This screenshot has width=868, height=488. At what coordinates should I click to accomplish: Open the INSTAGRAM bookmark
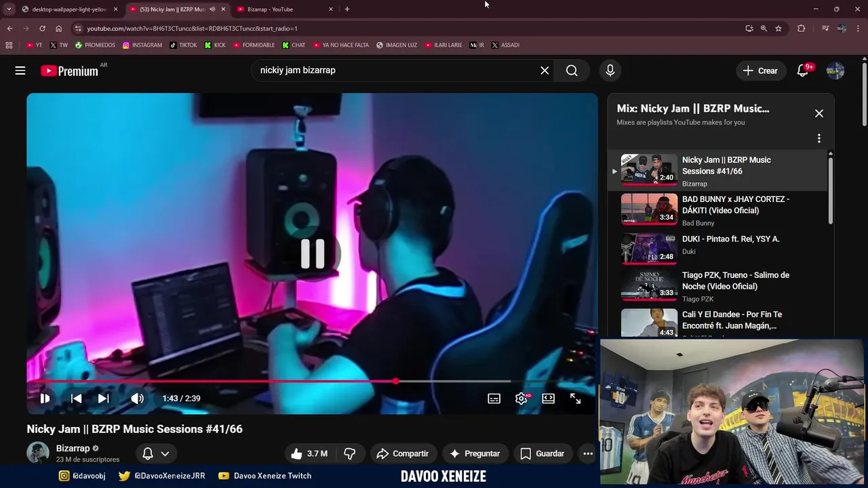point(142,45)
